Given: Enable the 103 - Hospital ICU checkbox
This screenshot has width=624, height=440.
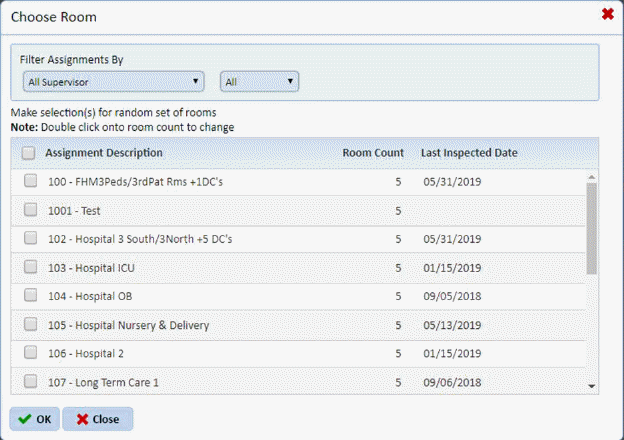Looking at the screenshot, I should [x=31, y=268].
